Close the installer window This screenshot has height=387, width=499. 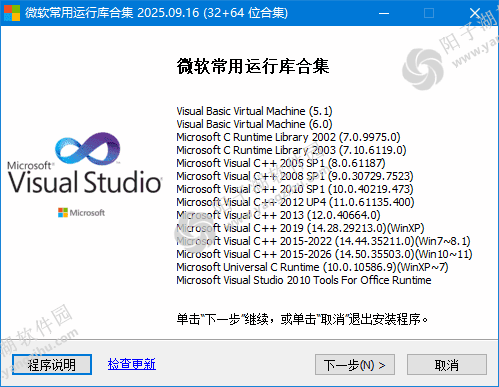click(475, 13)
